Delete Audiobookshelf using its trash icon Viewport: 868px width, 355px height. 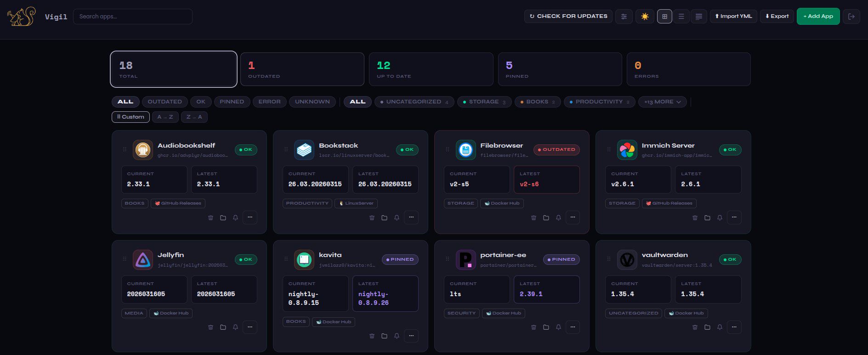pos(210,218)
